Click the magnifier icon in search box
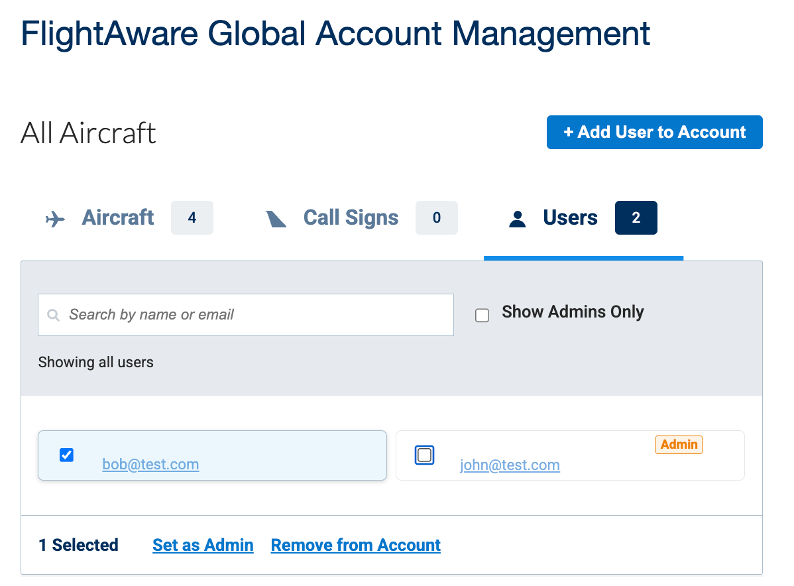The height and width of the screenshot is (586, 794). click(53, 315)
